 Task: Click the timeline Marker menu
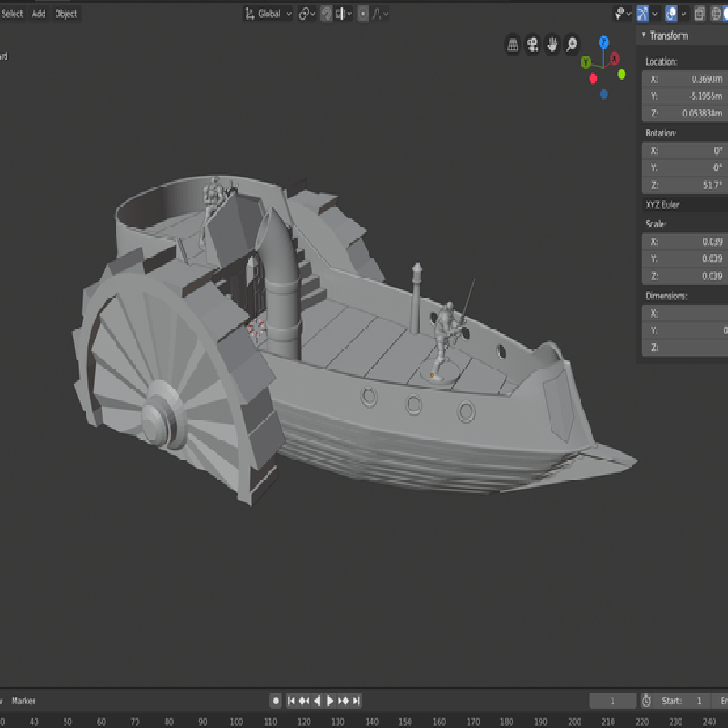coord(24,701)
